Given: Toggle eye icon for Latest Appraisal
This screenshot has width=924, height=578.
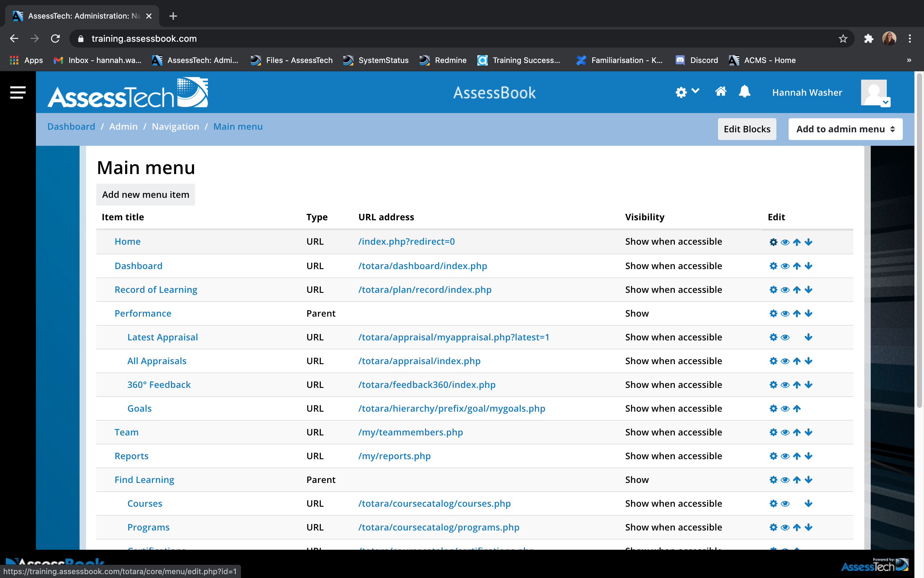Looking at the screenshot, I should [x=785, y=337].
